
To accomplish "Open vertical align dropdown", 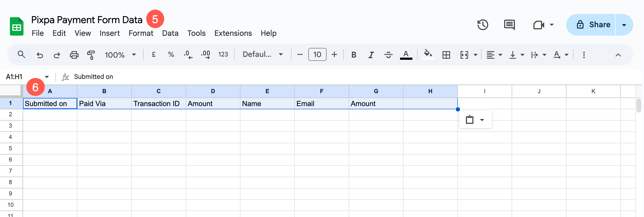I will click(516, 55).
